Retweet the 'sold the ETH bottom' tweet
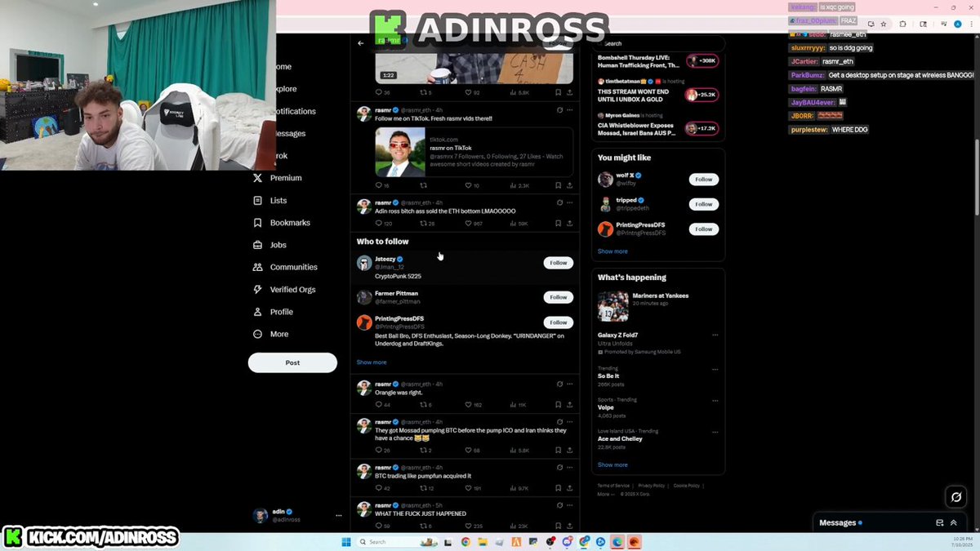980x551 pixels. click(x=423, y=223)
